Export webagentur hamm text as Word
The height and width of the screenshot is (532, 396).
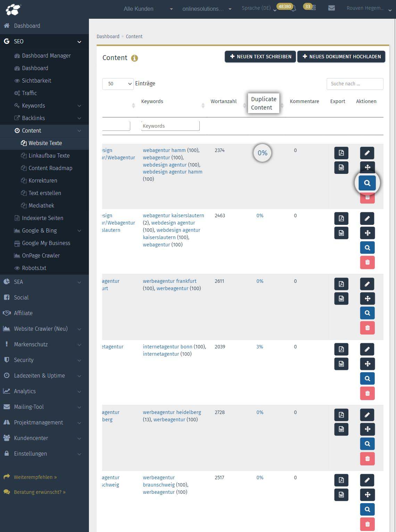pyautogui.click(x=341, y=168)
